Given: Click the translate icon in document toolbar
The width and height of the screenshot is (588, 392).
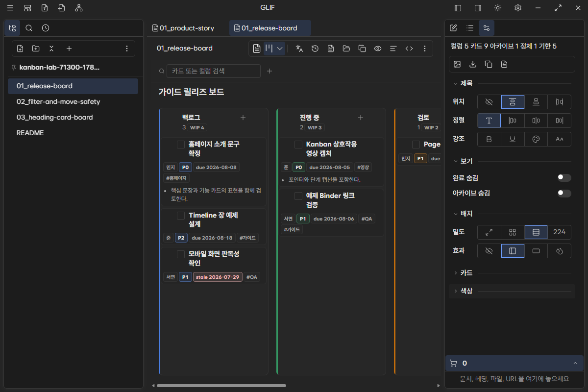Looking at the screenshot, I should pos(299,49).
